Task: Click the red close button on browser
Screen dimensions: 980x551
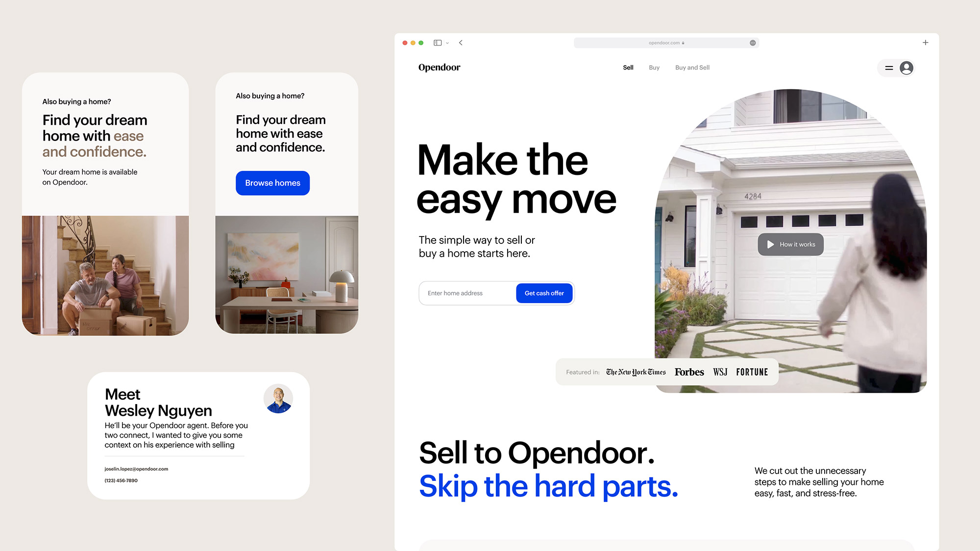Action: click(x=405, y=43)
